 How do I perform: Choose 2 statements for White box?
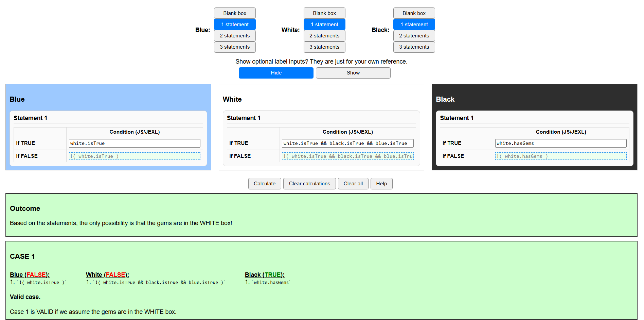(324, 36)
